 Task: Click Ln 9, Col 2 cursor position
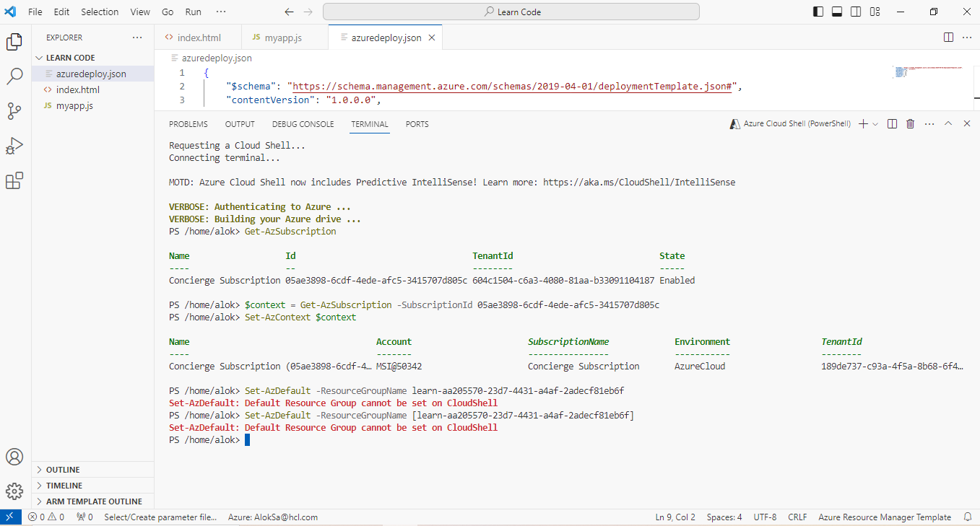tap(675, 517)
